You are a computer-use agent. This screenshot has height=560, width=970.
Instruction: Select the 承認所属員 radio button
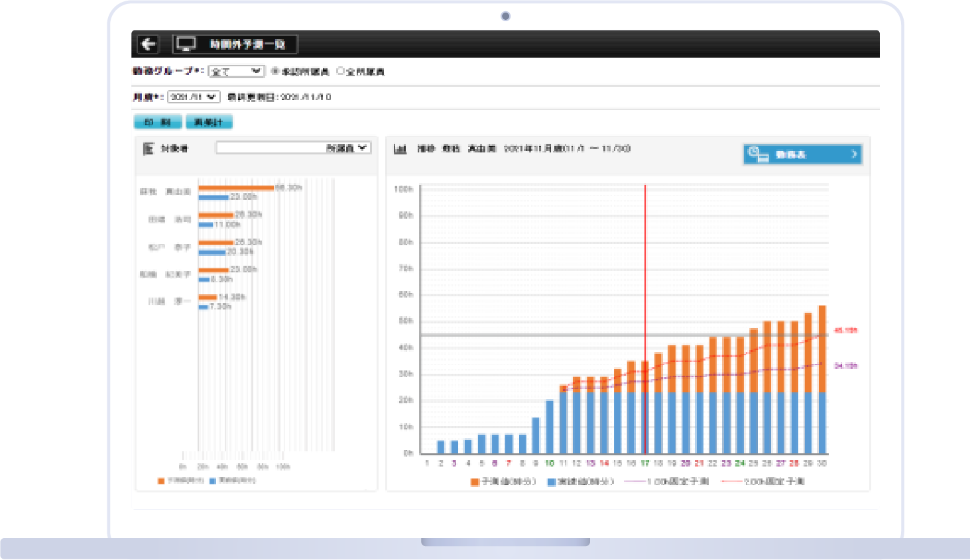275,71
